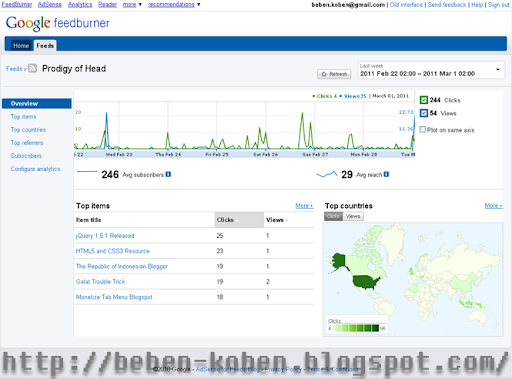Open More link for Top countries
The image size is (512, 379).
click(x=493, y=206)
